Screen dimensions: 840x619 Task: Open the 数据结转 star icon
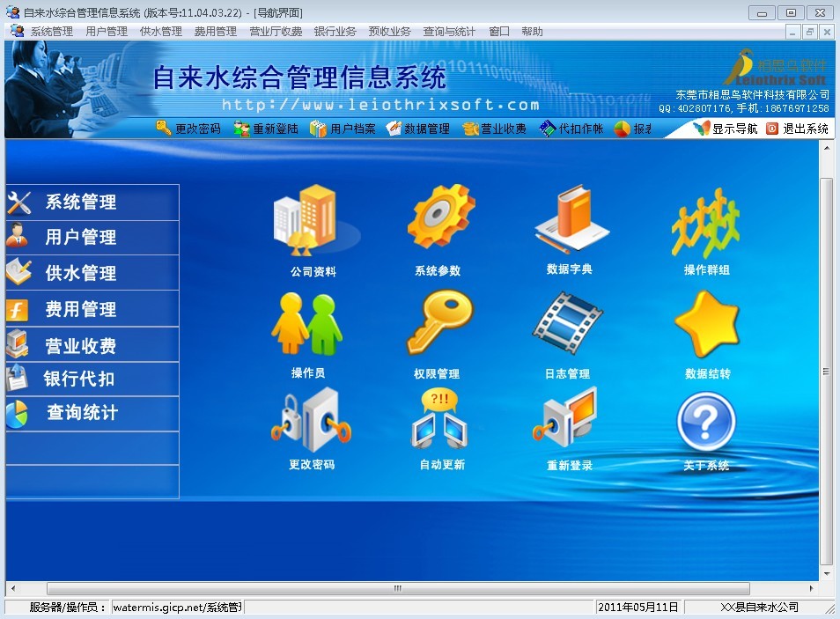pos(707,324)
